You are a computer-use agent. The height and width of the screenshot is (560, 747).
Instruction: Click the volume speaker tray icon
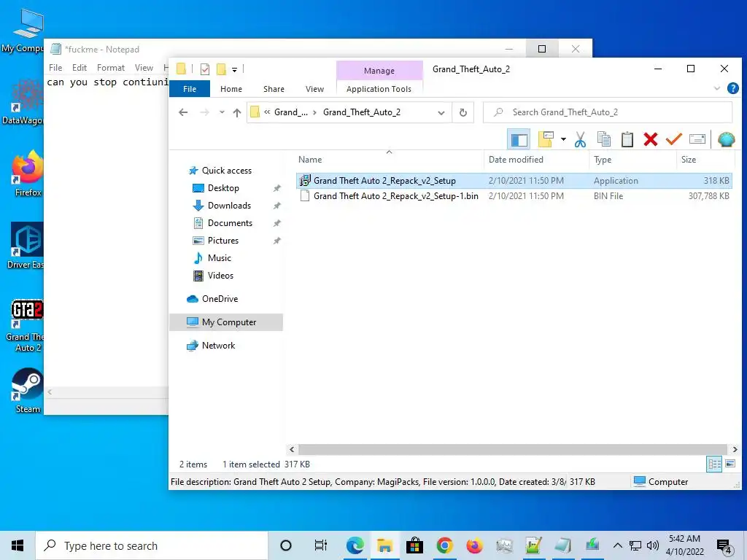click(x=653, y=545)
